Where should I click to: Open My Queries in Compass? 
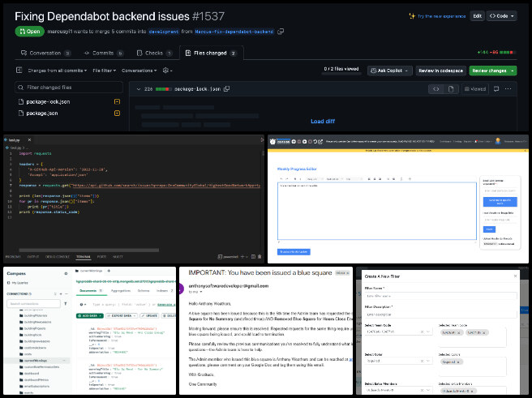19,283
